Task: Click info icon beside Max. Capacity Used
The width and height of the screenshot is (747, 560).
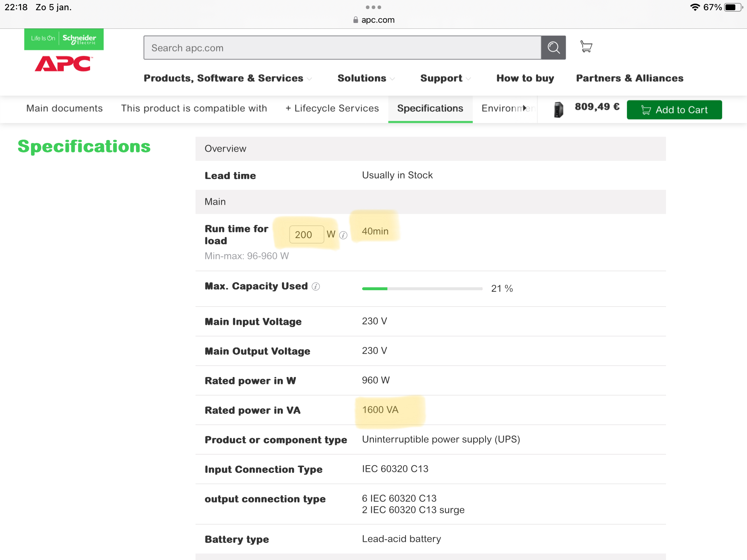Action: [x=316, y=287]
